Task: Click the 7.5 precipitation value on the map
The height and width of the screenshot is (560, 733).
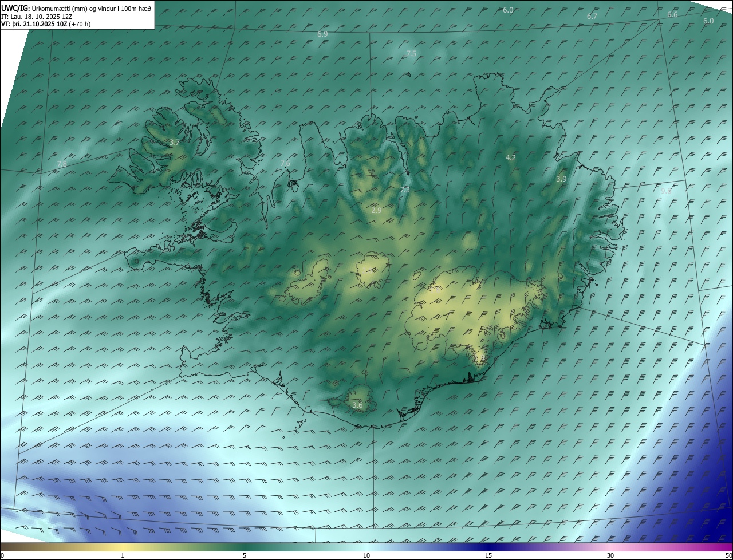Action: (x=411, y=53)
